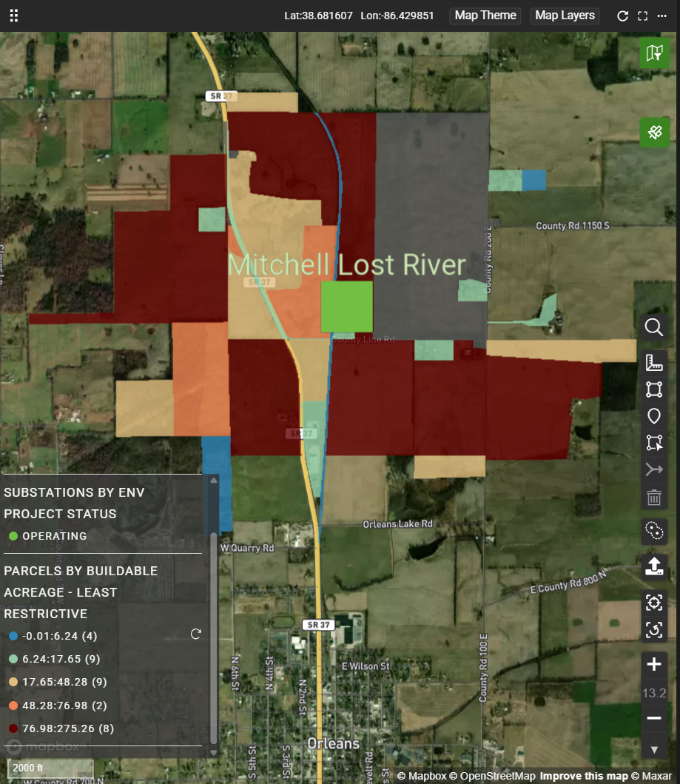Image resolution: width=680 pixels, height=784 pixels.
Task: Toggle the green map select button
Action: (654, 53)
